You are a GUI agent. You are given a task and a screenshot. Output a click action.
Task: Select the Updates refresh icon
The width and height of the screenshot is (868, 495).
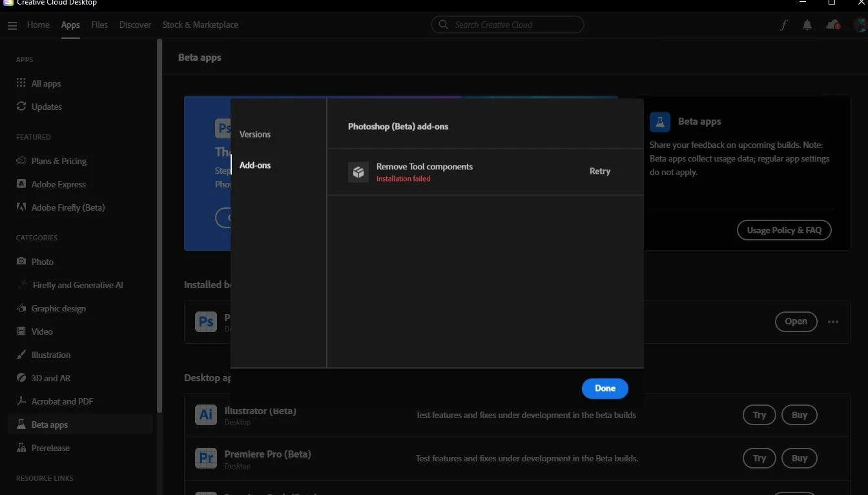(x=21, y=107)
